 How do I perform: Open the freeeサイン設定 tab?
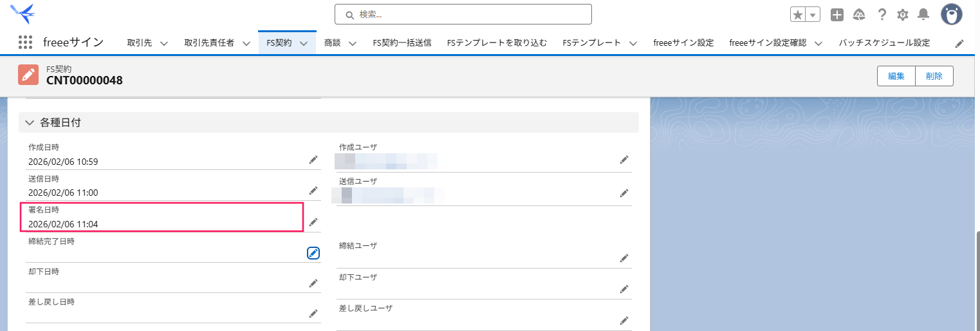tap(683, 43)
